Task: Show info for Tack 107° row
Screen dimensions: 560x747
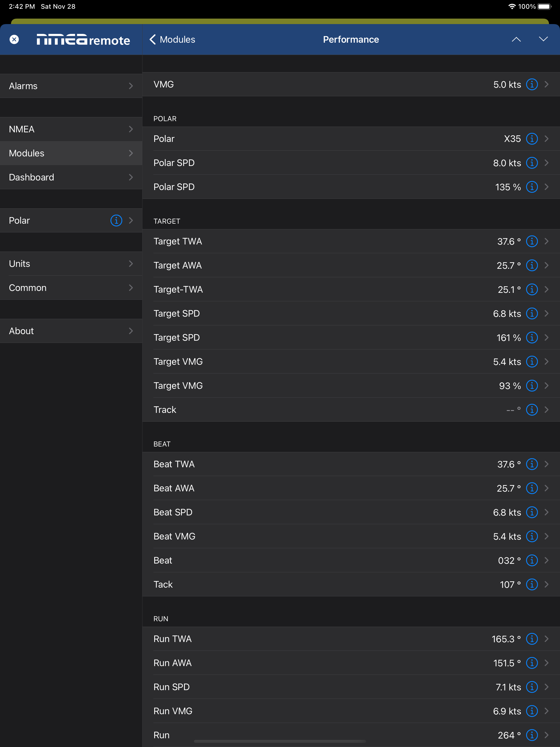Action: pos(532,585)
